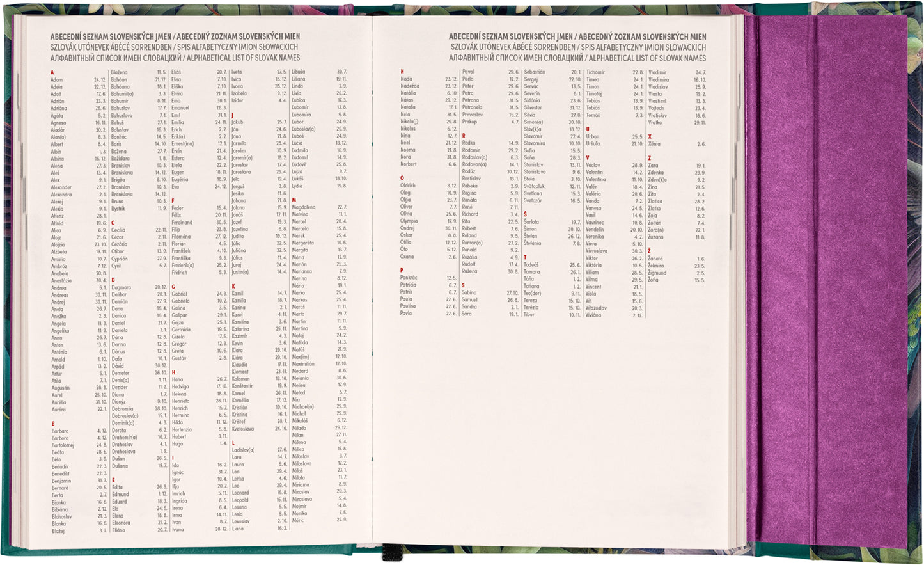
Task: Select the name Pankrác
Action: tap(409, 278)
